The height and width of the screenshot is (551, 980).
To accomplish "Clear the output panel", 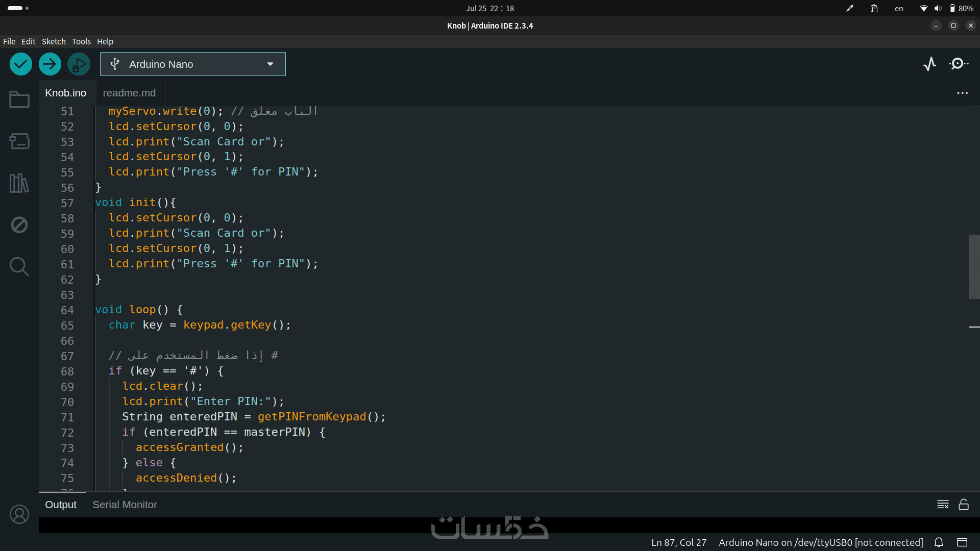I will (943, 505).
